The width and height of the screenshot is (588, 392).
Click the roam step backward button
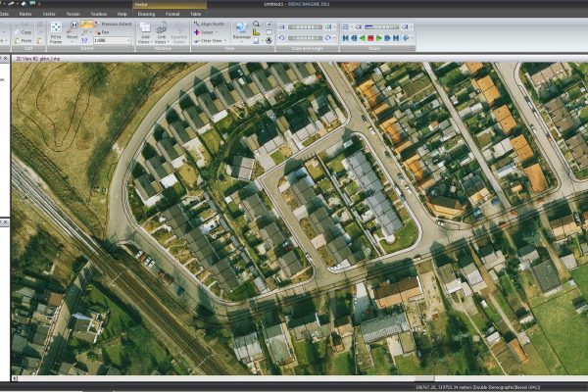coord(354,38)
